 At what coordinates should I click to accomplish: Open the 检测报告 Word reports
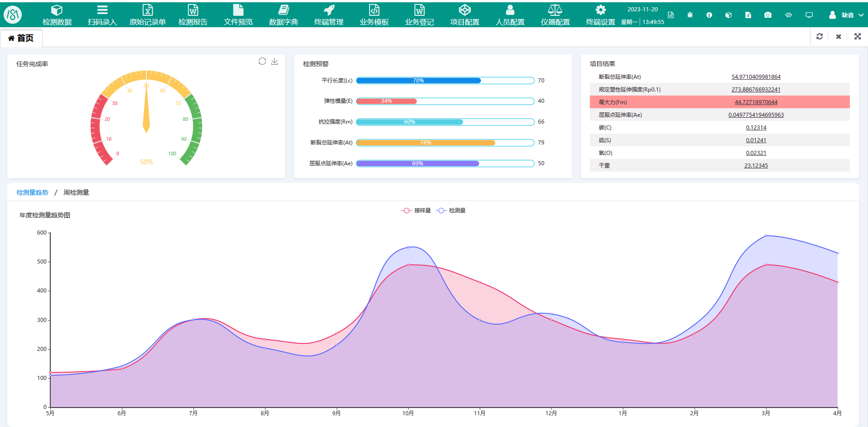[x=193, y=14]
